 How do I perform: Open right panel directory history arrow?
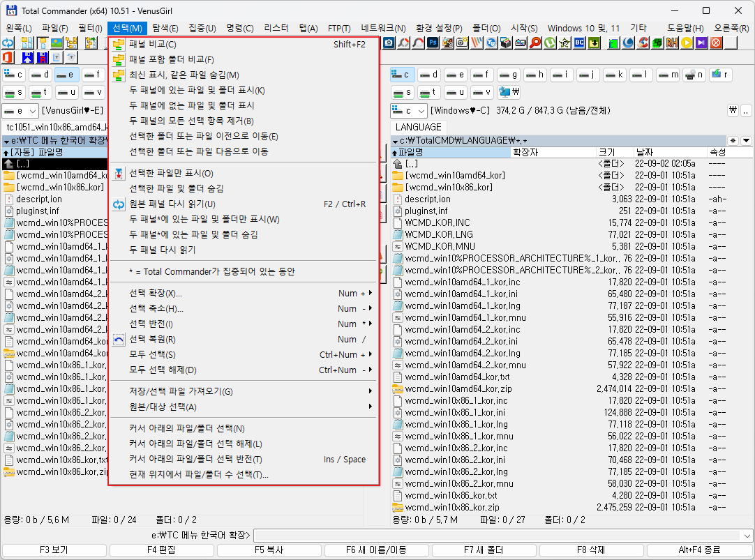[747, 140]
